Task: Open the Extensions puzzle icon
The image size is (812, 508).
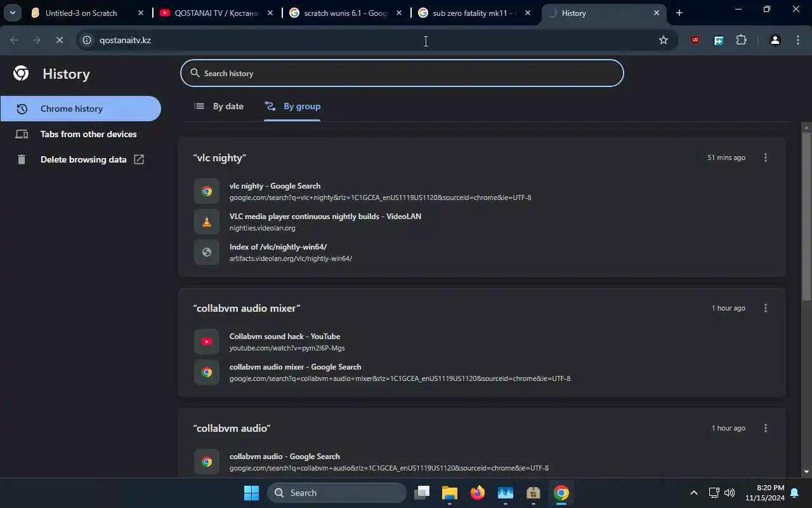Action: click(742, 40)
